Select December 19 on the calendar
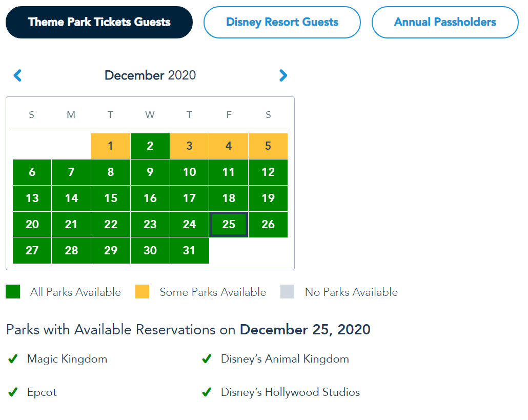 (268, 198)
